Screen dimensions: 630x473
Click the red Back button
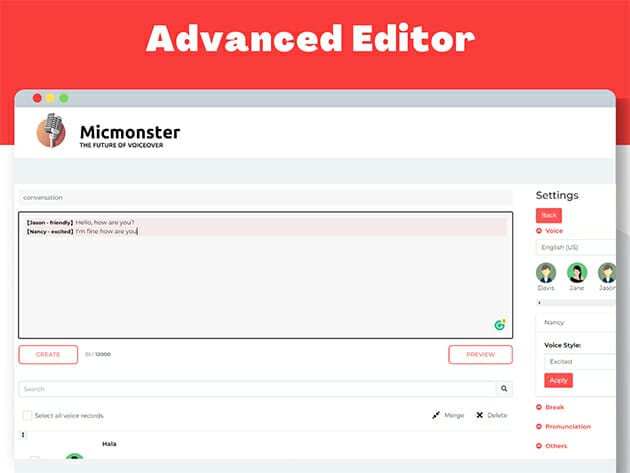pos(549,215)
